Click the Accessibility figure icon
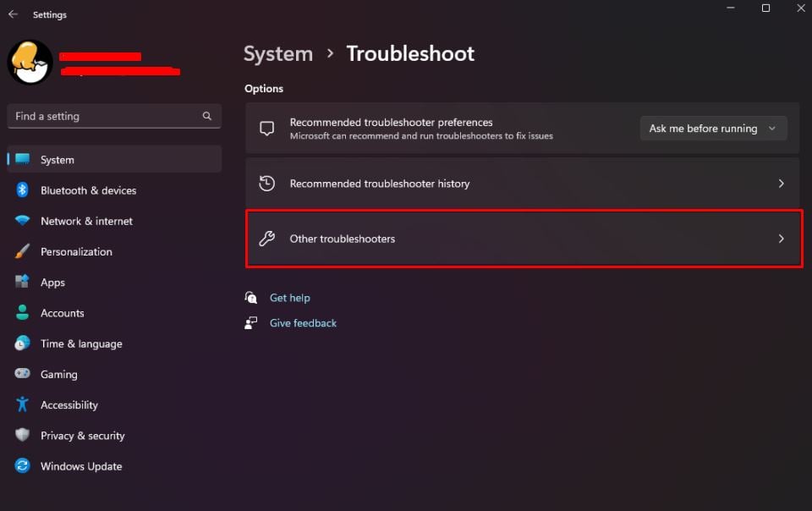 (x=23, y=404)
